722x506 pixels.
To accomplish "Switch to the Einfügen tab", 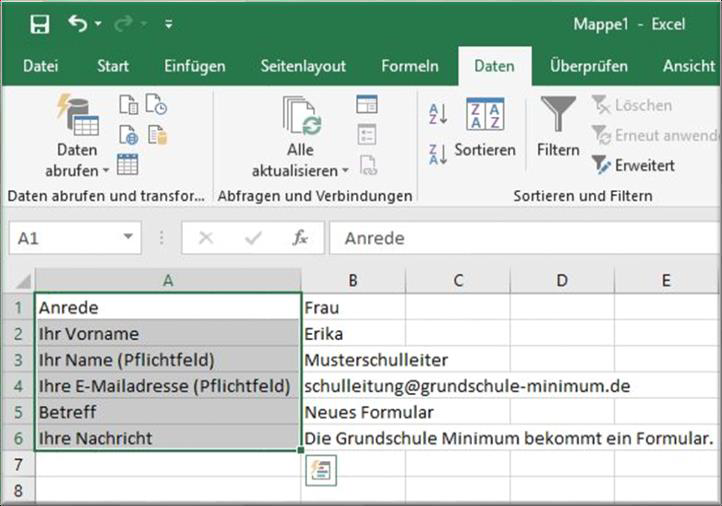I will [194, 66].
